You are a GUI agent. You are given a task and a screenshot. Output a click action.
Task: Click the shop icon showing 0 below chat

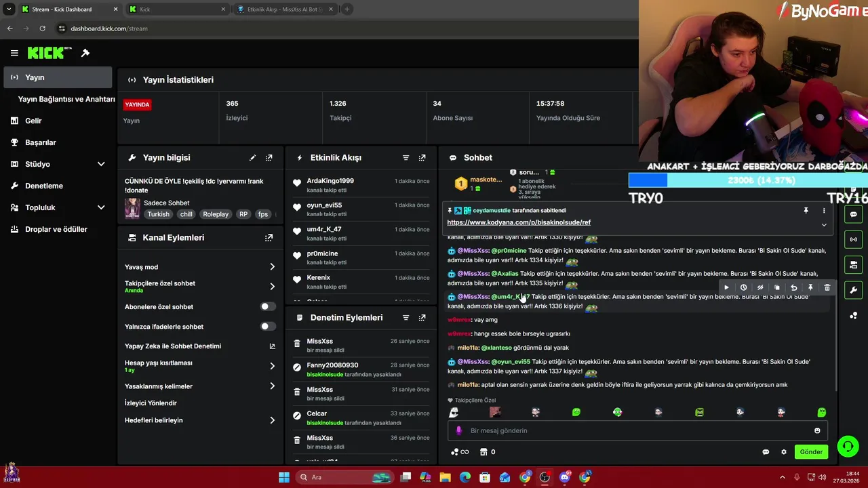click(488, 452)
